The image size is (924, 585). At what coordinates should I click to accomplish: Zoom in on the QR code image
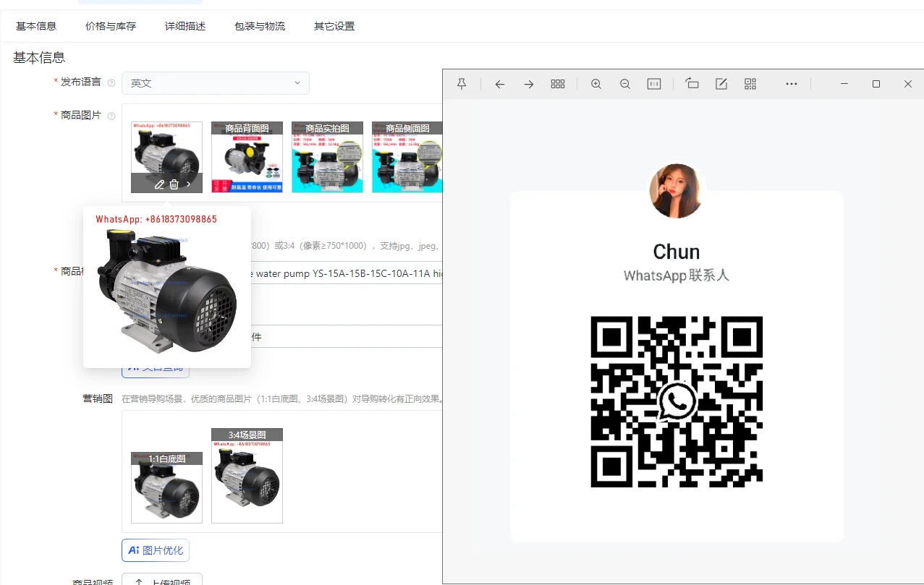[596, 84]
